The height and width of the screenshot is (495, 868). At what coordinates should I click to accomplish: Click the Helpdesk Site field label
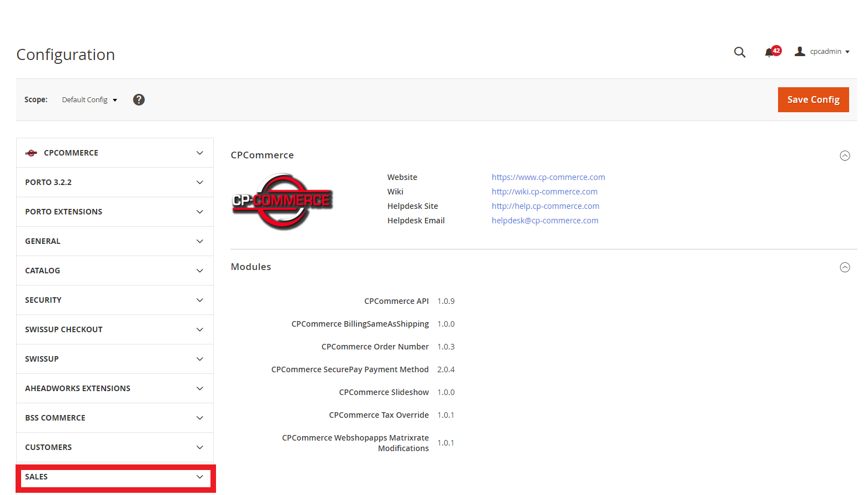(413, 206)
